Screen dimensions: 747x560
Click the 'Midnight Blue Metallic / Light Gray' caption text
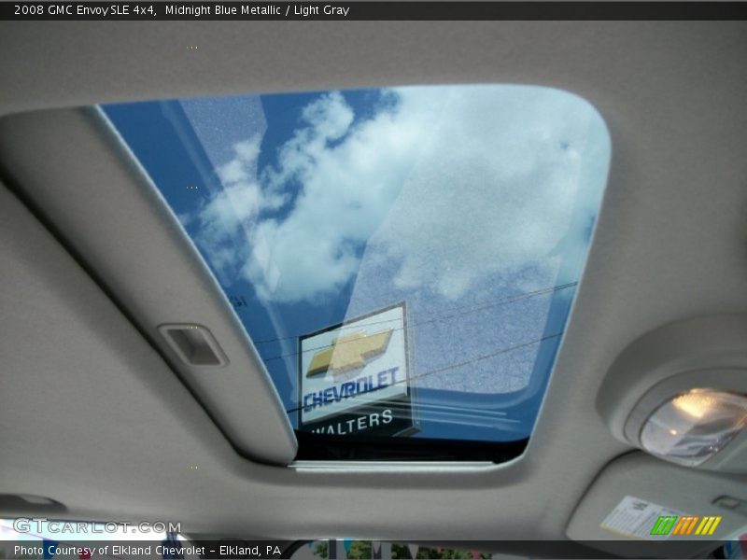258,10
